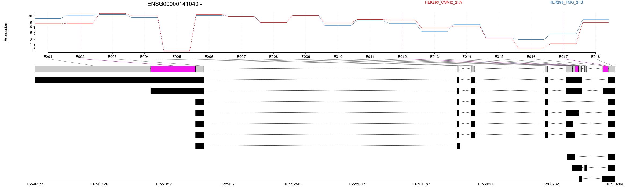Click exon label E010
The width and height of the screenshot is (644, 188).
pyautogui.click(x=338, y=57)
